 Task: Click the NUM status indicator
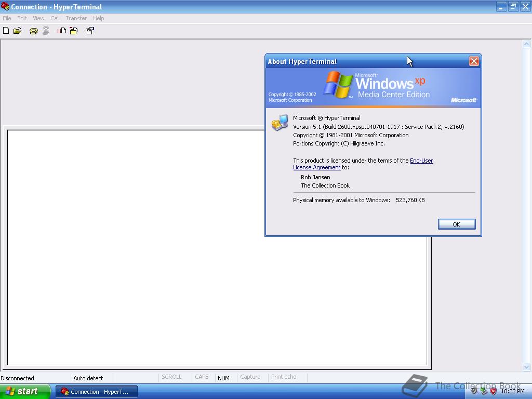(223, 378)
